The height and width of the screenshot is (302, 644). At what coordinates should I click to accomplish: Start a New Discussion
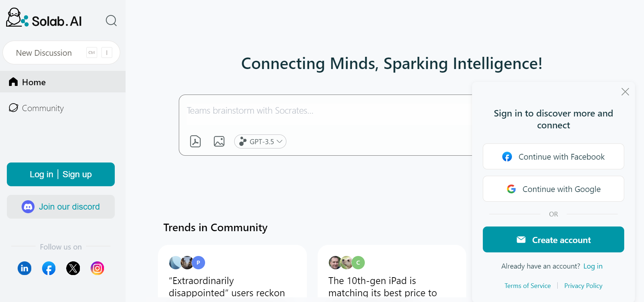(44, 53)
